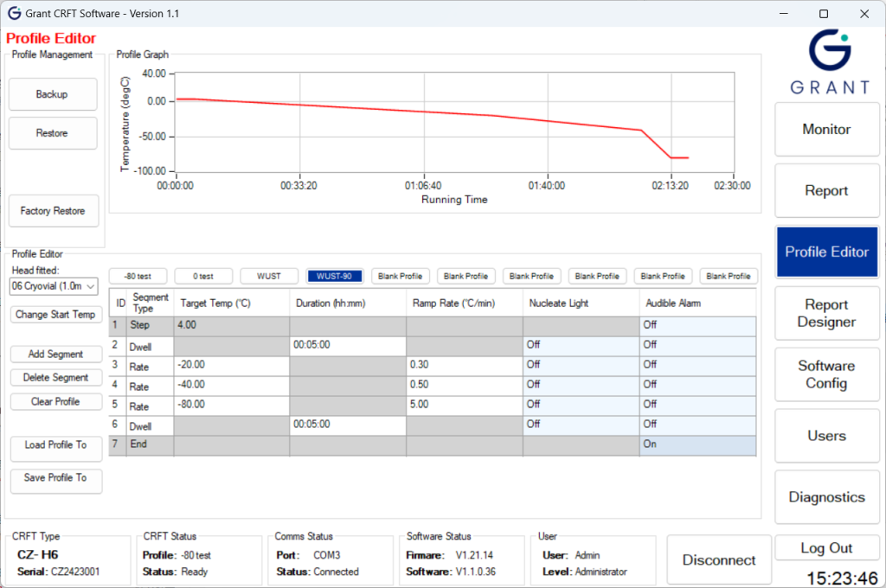Viewport: 886px width, 588px height.
Task: Toggle Audible Alarm cell for End segment
Action: 697,444
